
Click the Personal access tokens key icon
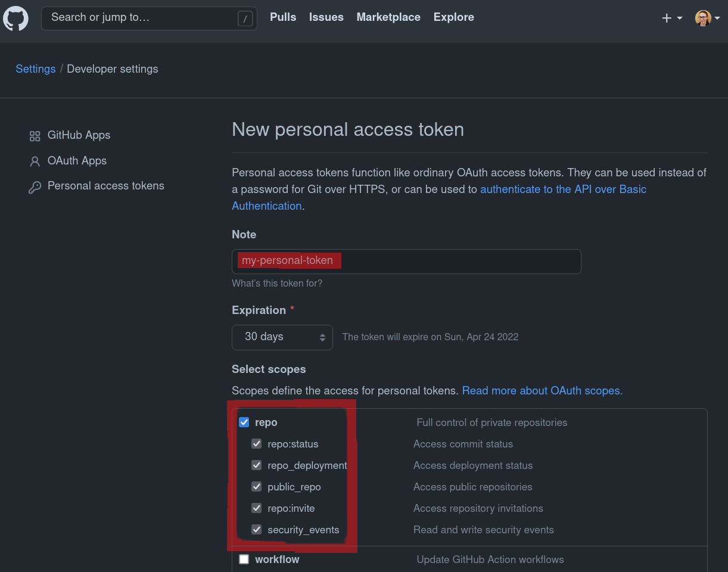[35, 187]
